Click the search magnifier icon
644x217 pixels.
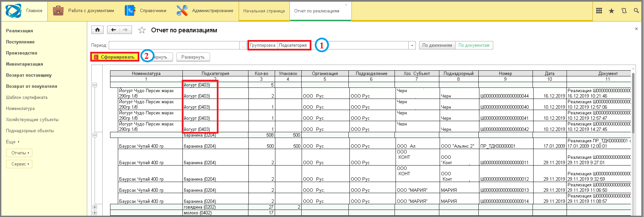tap(636, 11)
